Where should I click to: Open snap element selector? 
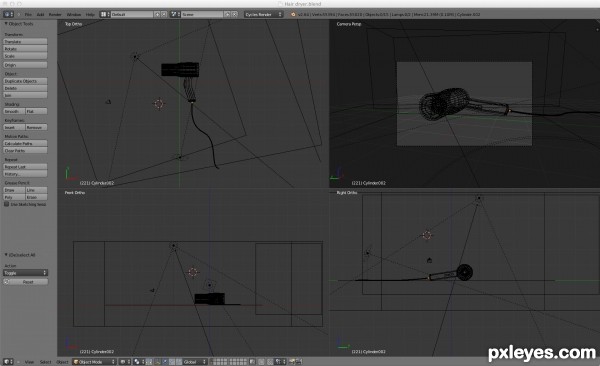[280, 362]
